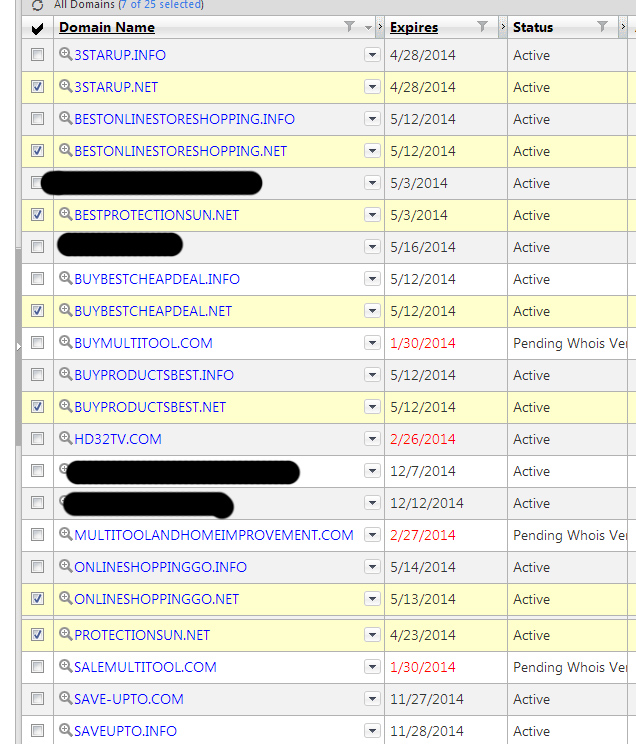The width and height of the screenshot is (636, 744).
Task: Click magnifier icon next to 3STARUP.INFO
Action: (65, 54)
